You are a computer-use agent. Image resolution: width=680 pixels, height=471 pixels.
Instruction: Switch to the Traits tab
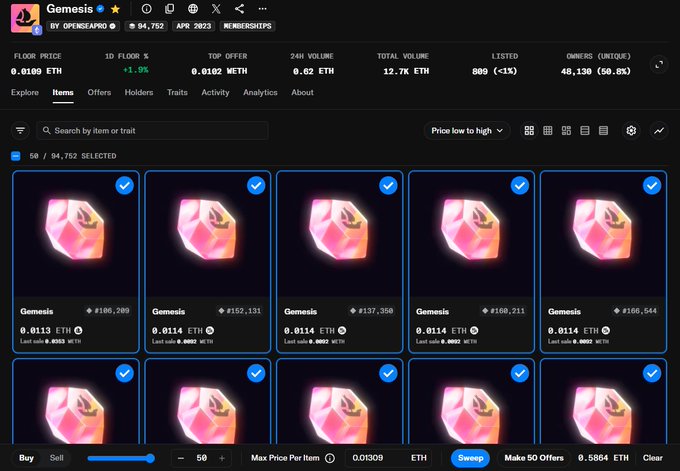pyautogui.click(x=177, y=92)
